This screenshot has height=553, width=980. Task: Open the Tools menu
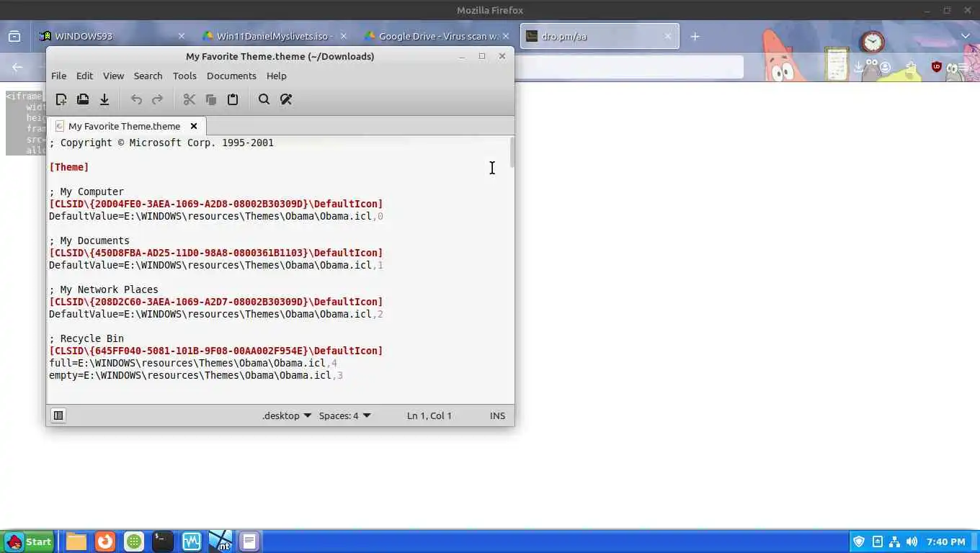pyautogui.click(x=184, y=76)
